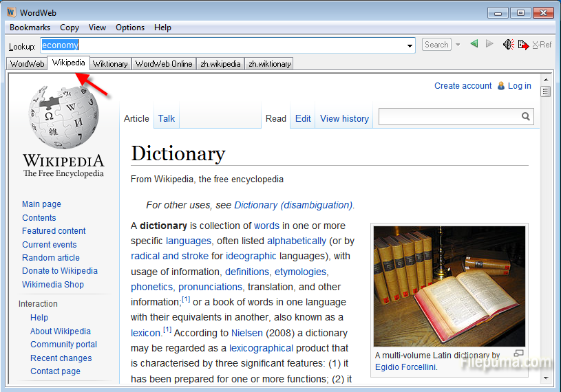Click the grey Forward navigation arrow
Viewport: 561px width, 392px height.
pos(489,45)
